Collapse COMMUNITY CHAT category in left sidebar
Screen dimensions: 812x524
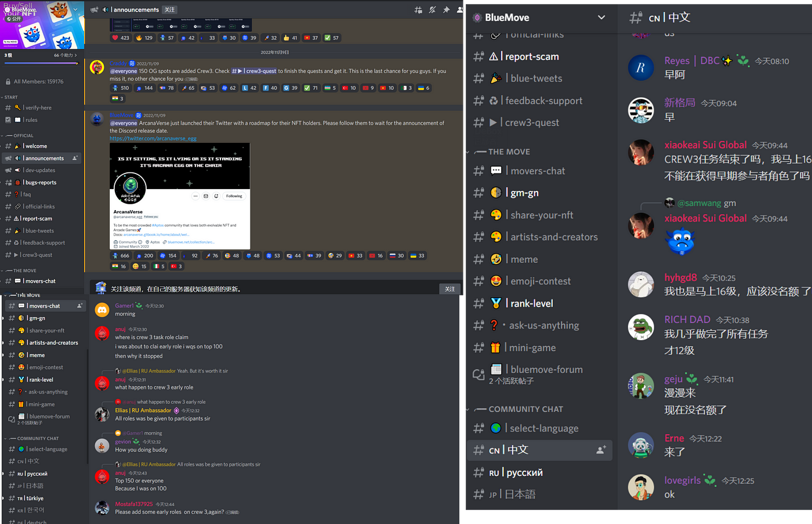(32, 439)
